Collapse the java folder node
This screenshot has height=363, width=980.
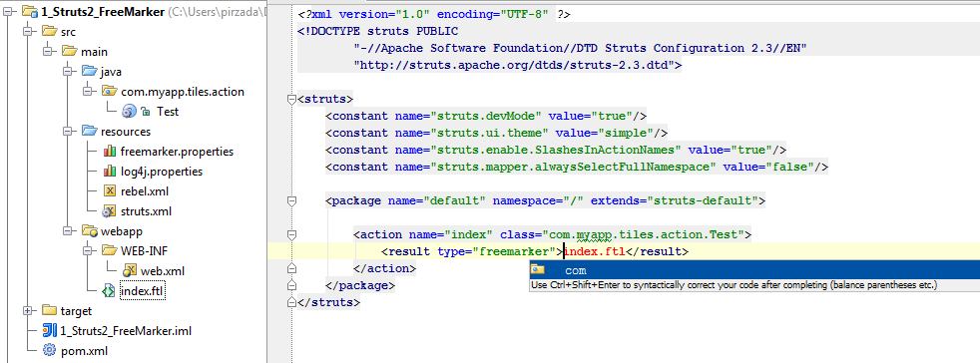point(68,71)
